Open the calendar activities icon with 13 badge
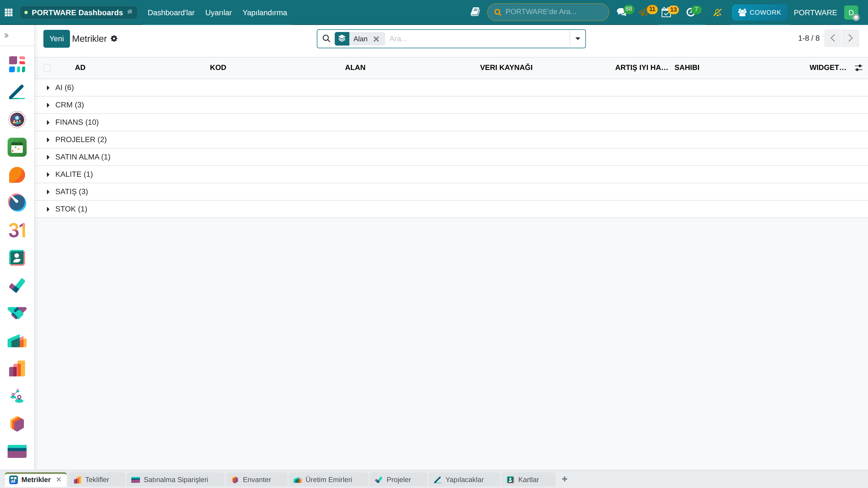 666,12
